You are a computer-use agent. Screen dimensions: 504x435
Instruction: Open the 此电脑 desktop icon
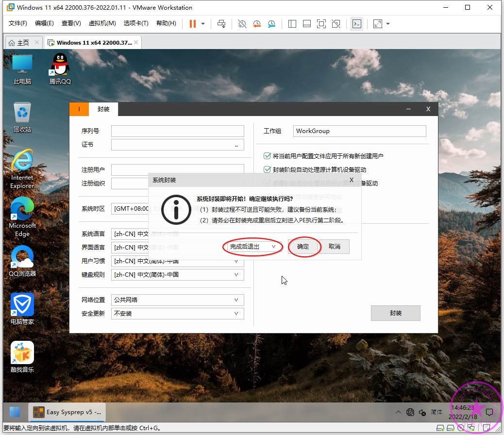click(22, 69)
